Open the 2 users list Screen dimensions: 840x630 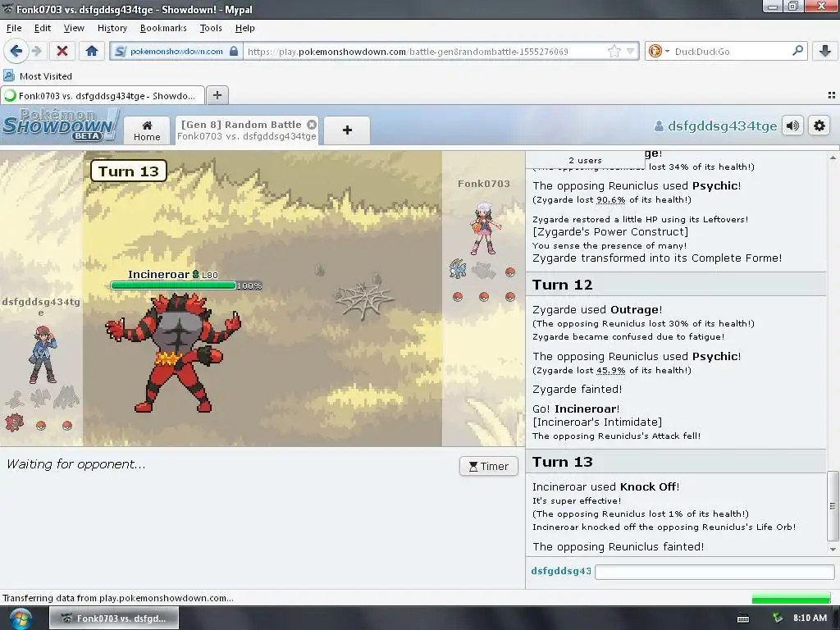(585, 160)
